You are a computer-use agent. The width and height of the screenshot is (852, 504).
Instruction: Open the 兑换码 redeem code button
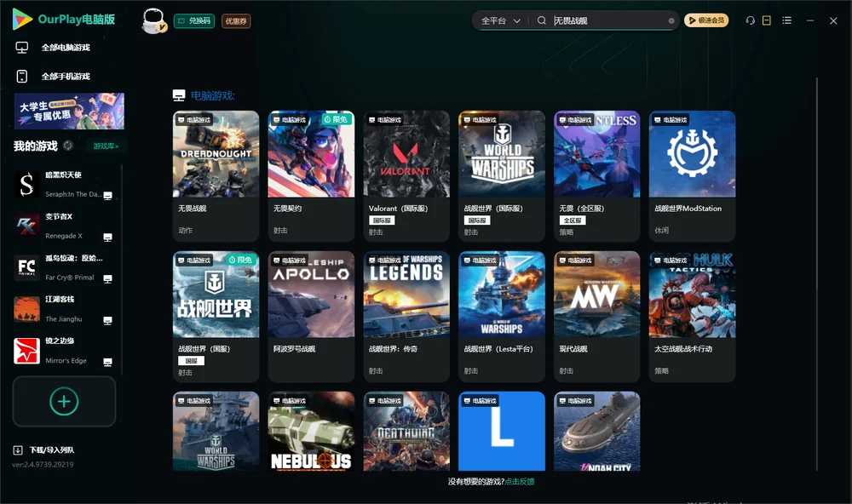[194, 20]
